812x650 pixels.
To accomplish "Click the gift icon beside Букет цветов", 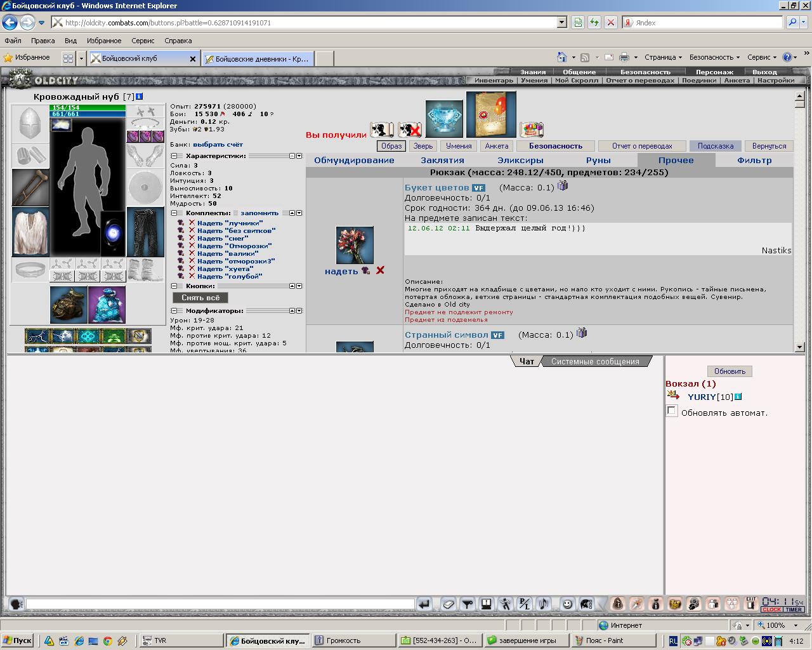I will click(x=562, y=186).
